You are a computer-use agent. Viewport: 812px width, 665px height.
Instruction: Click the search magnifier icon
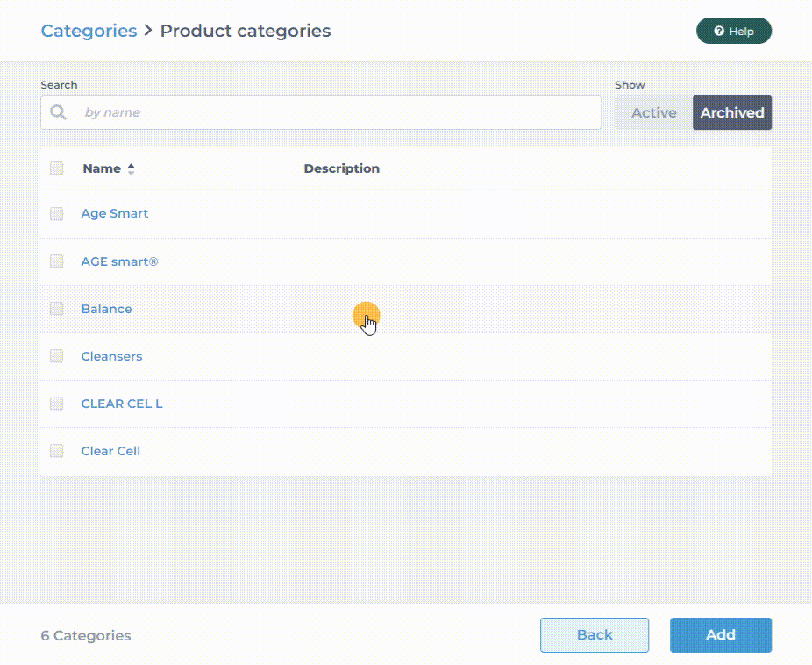[x=58, y=112]
